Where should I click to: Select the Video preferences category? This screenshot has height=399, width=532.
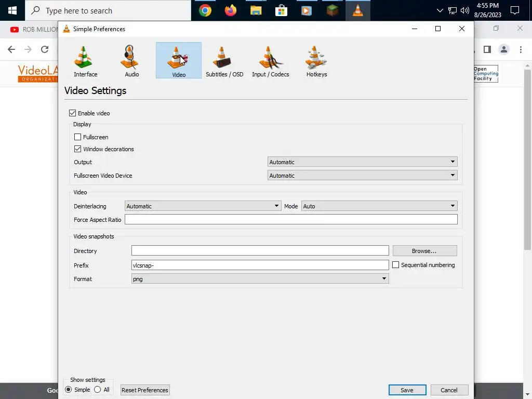point(179,60)
